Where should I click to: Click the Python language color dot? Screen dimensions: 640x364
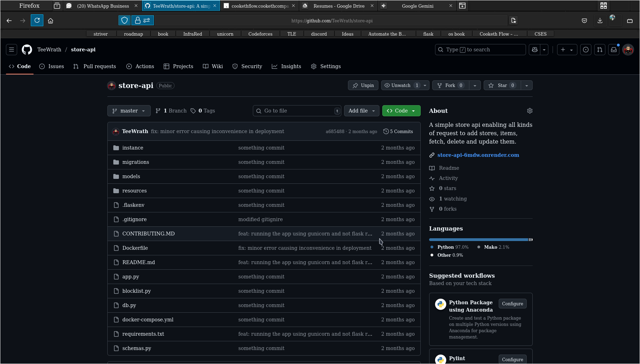[432, 247]
